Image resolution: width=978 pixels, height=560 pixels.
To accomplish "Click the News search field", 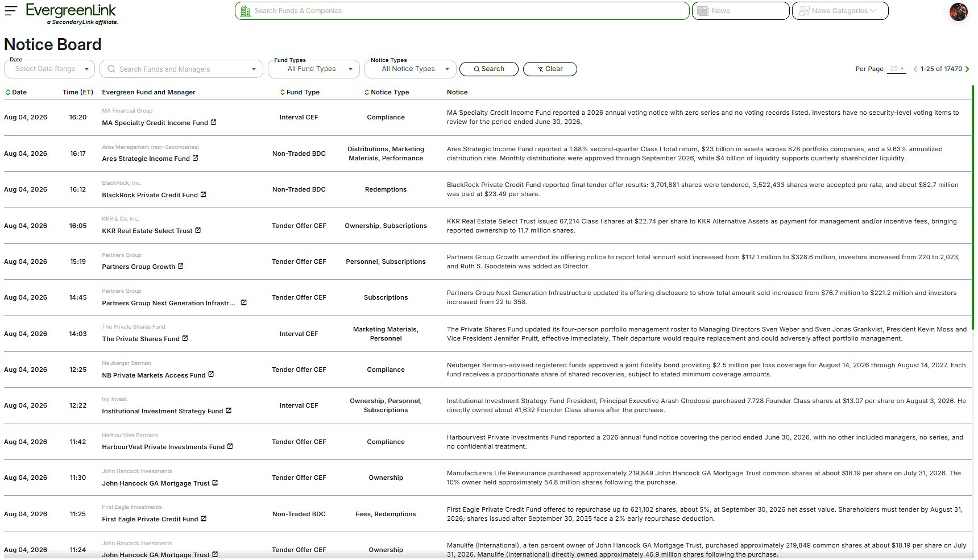I will [x=741, y=11].
